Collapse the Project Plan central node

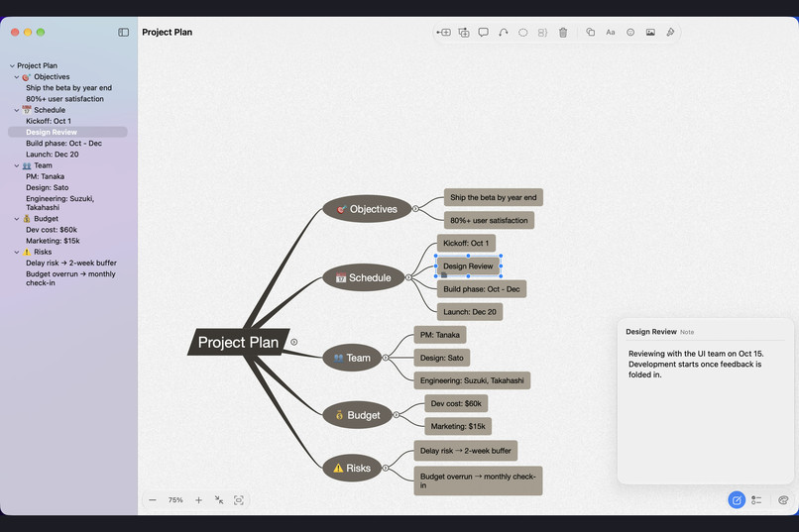point(294,342)
